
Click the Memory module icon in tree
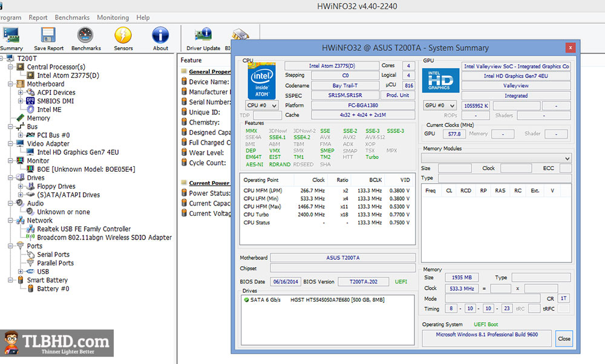21,118
